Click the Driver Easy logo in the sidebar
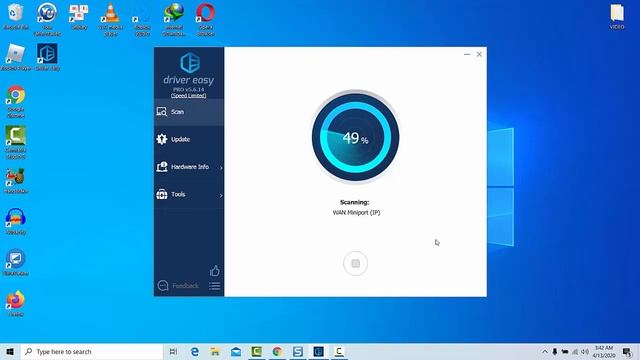Screen dimensions: 640x360 click(190, 62)
